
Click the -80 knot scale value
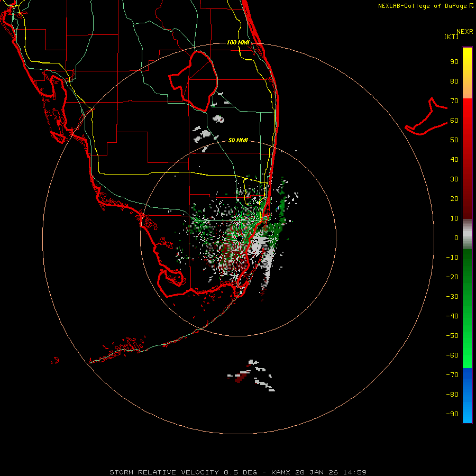(x=452, y=395)
